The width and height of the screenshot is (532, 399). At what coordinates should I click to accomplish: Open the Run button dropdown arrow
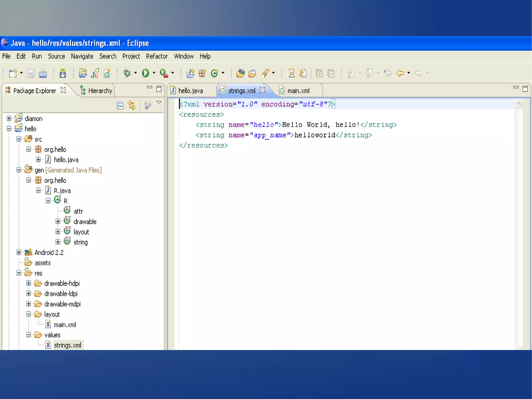coord(154,73)
